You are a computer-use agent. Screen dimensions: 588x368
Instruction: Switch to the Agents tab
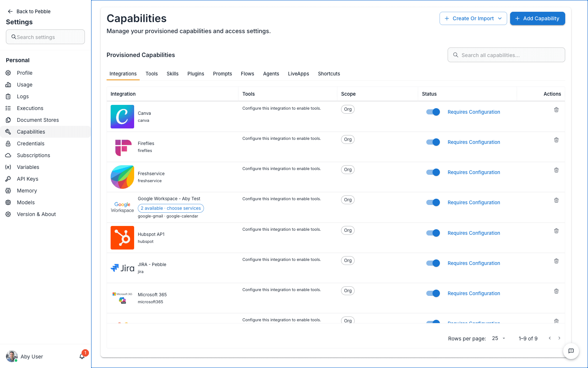point(271,74)
